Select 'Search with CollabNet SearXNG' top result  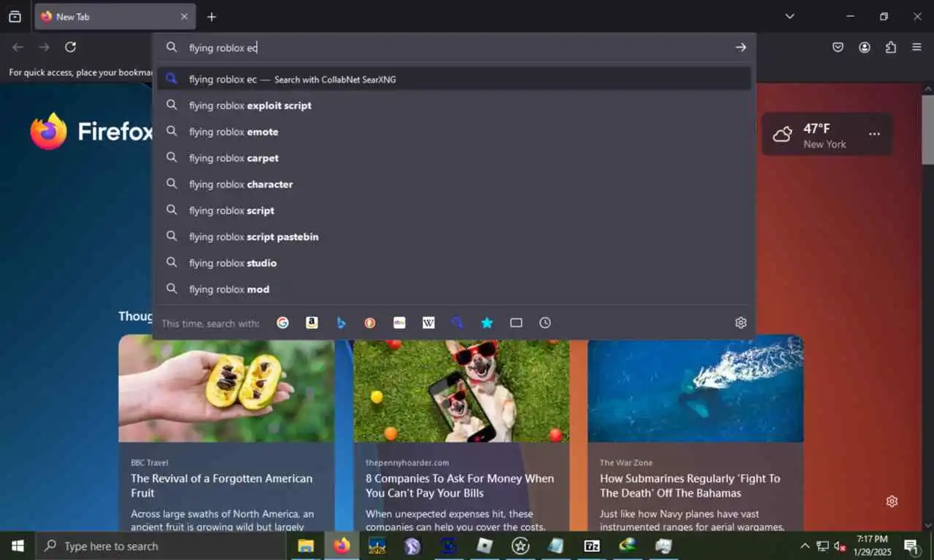coord(454,79)
